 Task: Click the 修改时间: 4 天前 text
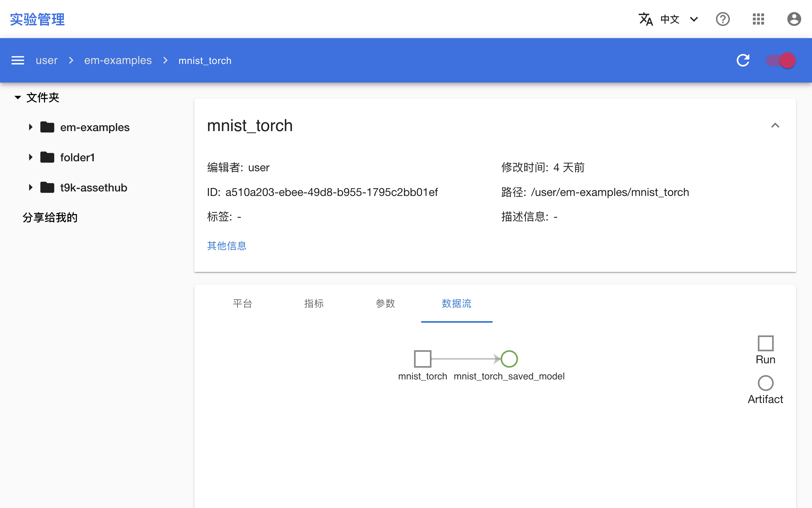[543, 167]
